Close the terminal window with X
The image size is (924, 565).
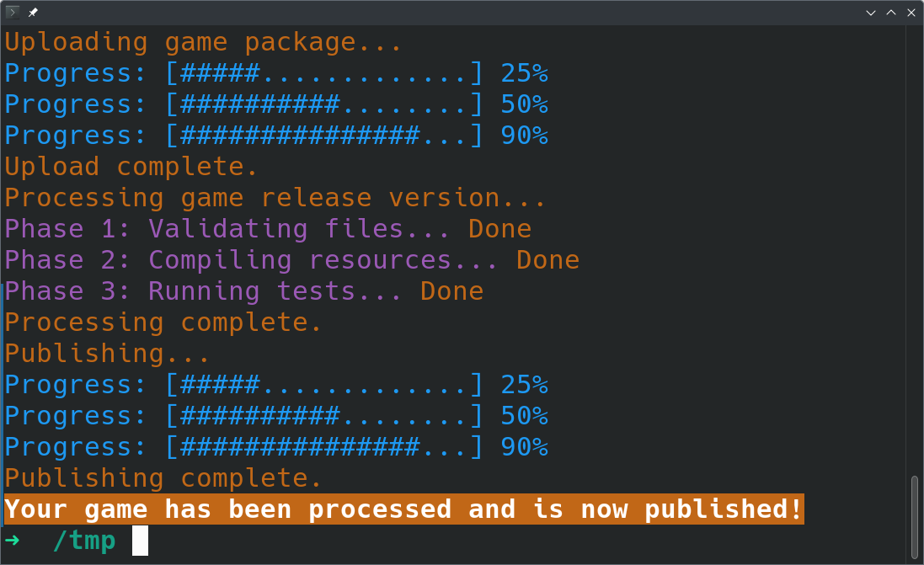click(911, 13)
